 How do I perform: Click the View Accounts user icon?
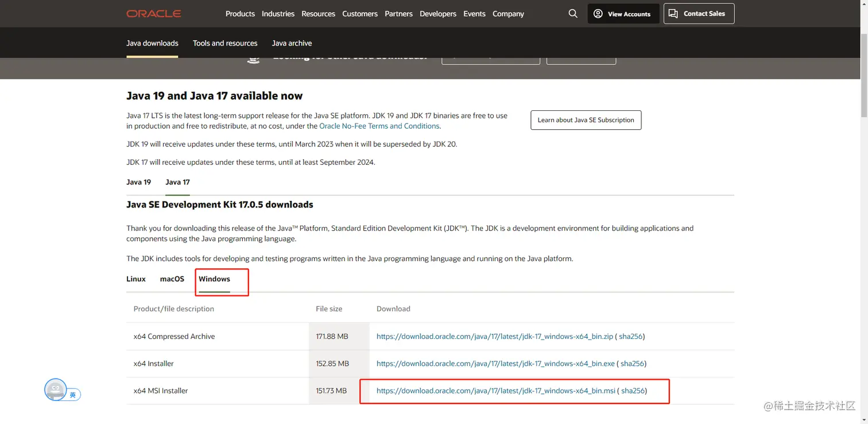[x=598, y=14]
